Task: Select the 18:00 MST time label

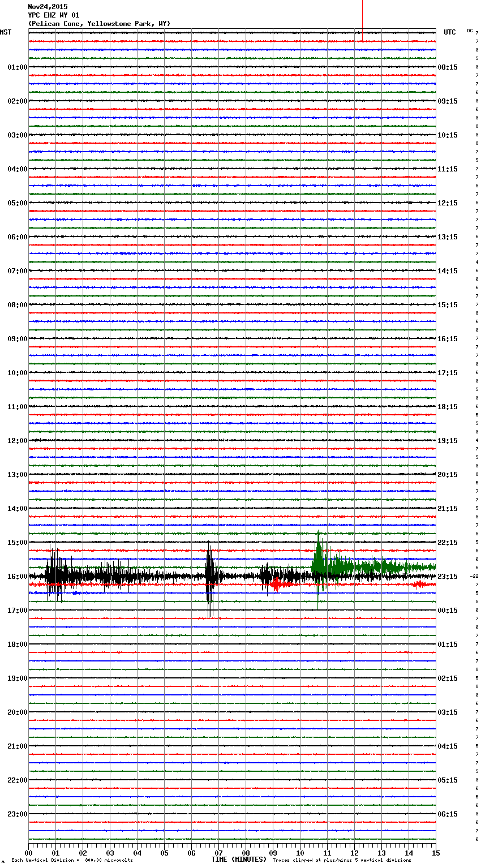Action: (18, 644)
